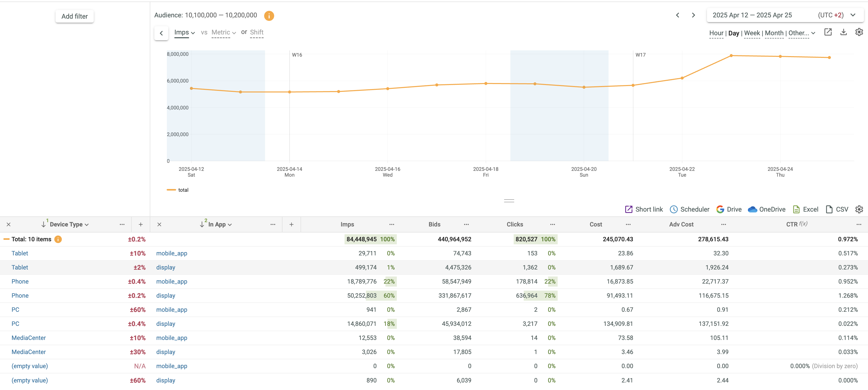Open chart in new window icon
This screenshot has height=390, width=868.
828,32
